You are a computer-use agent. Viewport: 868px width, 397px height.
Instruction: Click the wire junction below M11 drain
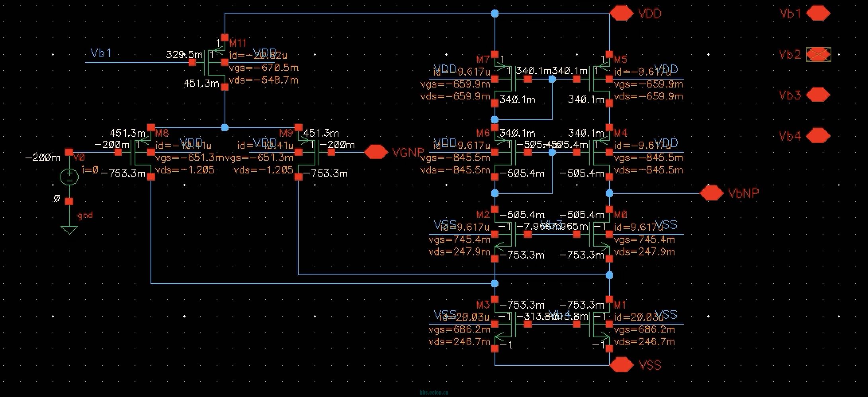(x=225, y=128)
